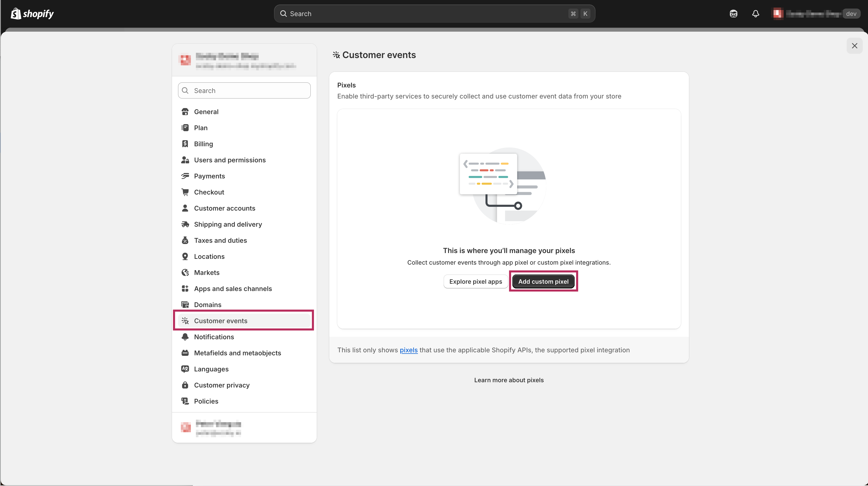The image size is (868, 486).
Task: Click the Billing receipt icon
Action: 185,144
